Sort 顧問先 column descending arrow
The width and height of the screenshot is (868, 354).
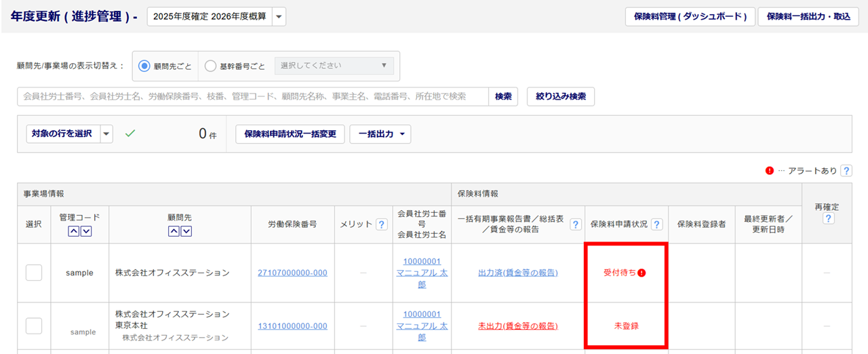[185, 231]
